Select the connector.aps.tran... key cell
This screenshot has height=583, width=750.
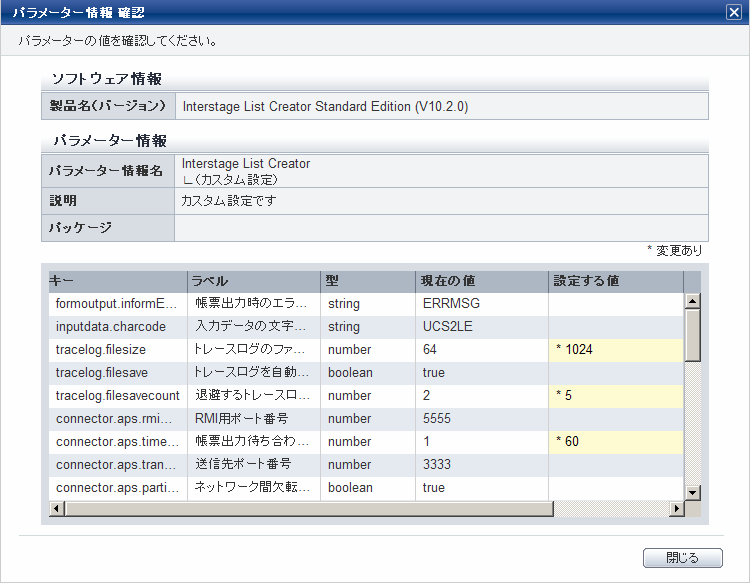coord(118,464)
